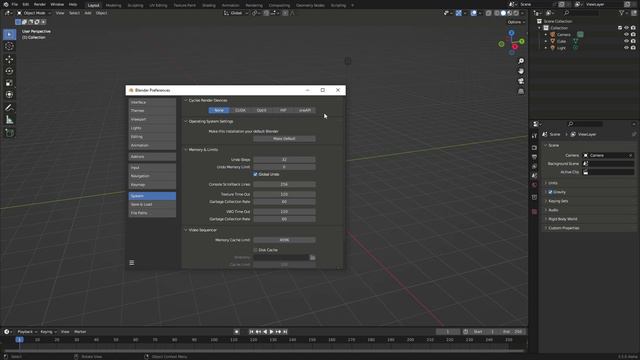Screen dimensions: 640x360
Task: Select the Select Box tool in viewport toolbar
Action: 9,34
